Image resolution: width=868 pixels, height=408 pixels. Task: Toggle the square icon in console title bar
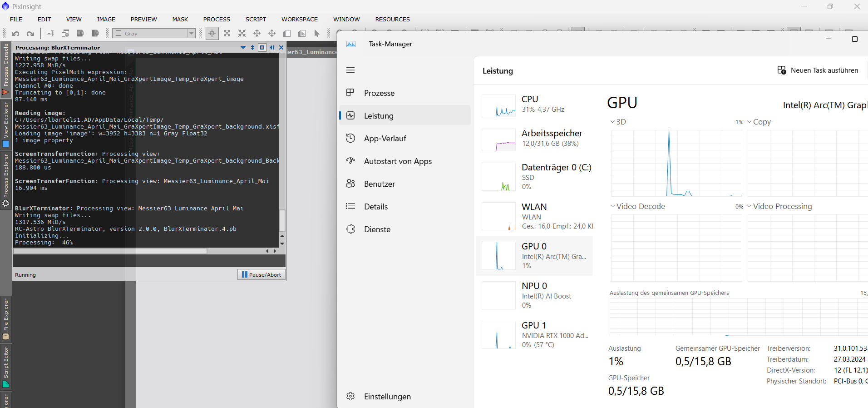coord(262,47)
